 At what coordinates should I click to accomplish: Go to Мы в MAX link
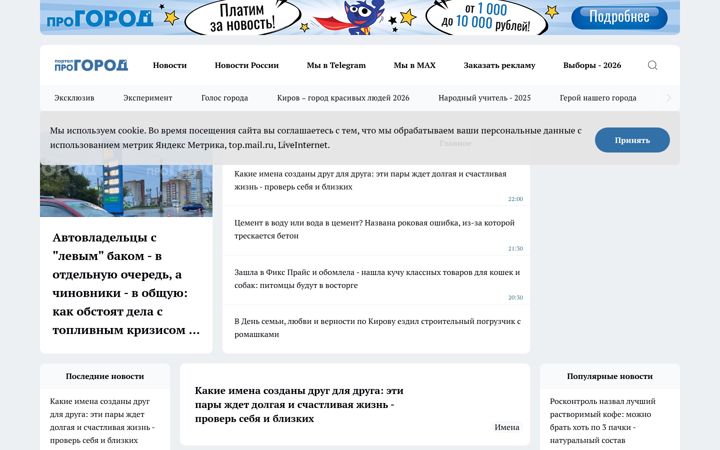[415, 65]
